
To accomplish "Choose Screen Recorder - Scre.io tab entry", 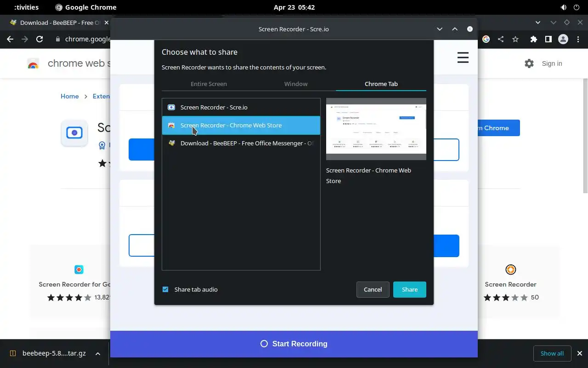I will [241, 107].
